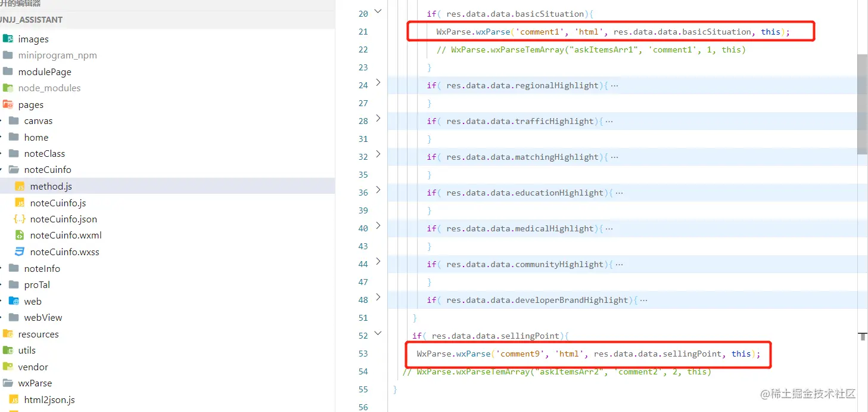Viewport: 868px width, 412px height.
Task: Click the method.js file icon
Action: [20, 186]
